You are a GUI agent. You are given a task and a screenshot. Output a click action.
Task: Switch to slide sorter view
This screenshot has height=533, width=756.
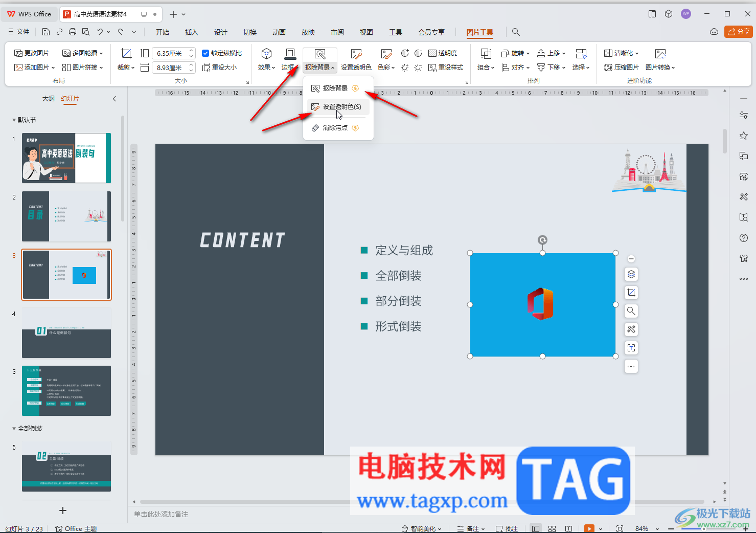(552, 528)
